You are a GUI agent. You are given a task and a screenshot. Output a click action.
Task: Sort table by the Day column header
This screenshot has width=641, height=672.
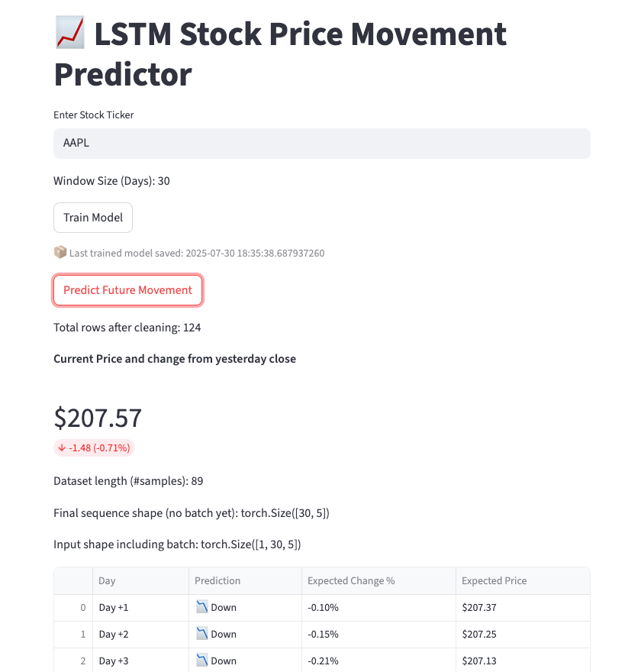point(107,580)
